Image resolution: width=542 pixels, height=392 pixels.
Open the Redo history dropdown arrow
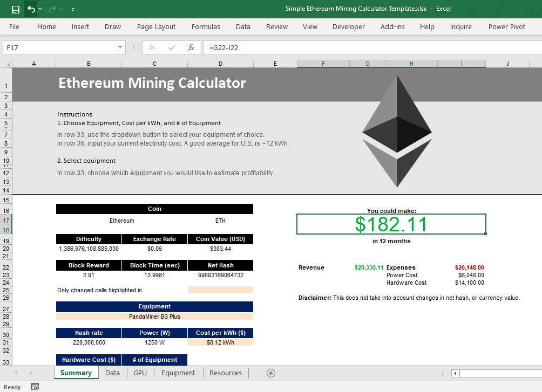click(61, 9)
